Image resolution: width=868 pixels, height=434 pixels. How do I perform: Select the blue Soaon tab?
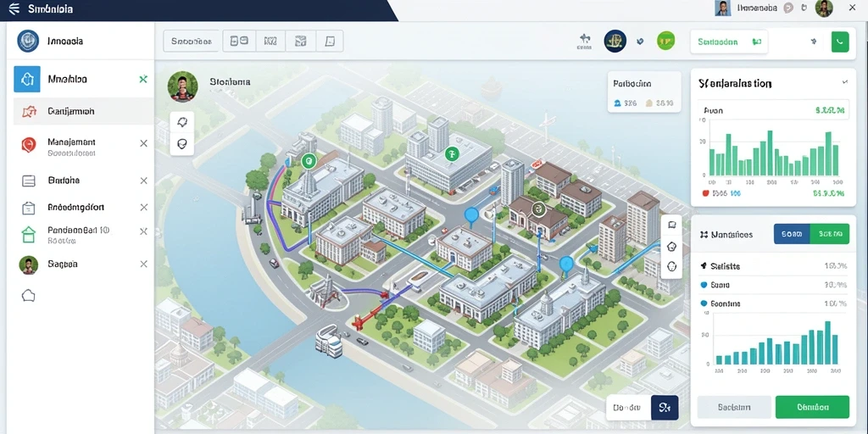click(792, 234)
